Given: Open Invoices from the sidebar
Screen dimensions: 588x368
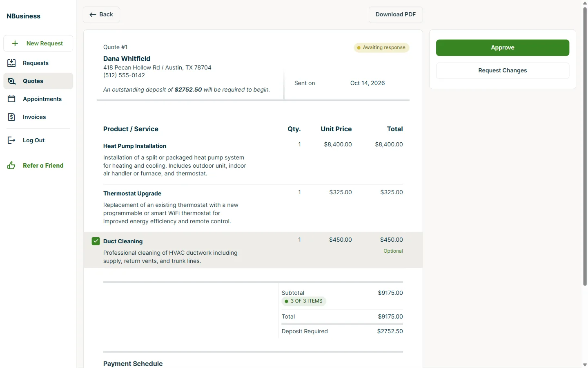Looking at the screenshot, I should pos(38,117).
